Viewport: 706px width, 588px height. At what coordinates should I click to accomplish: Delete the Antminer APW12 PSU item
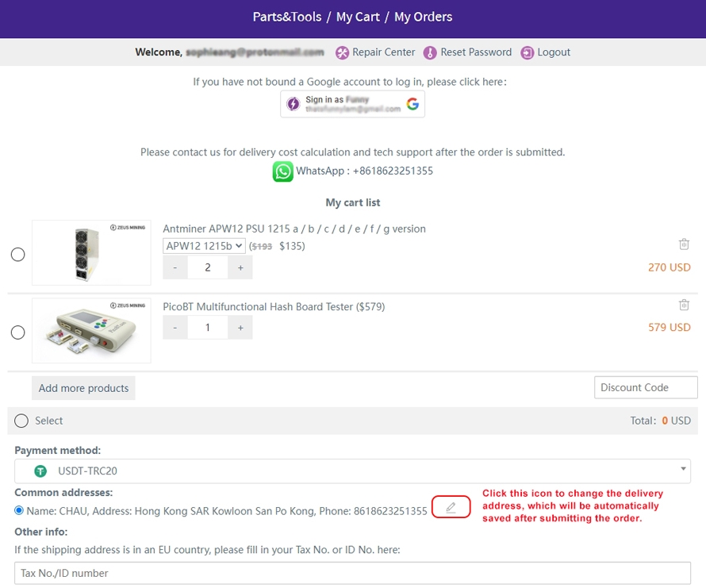pyautogui.click(x=684, y=244)
